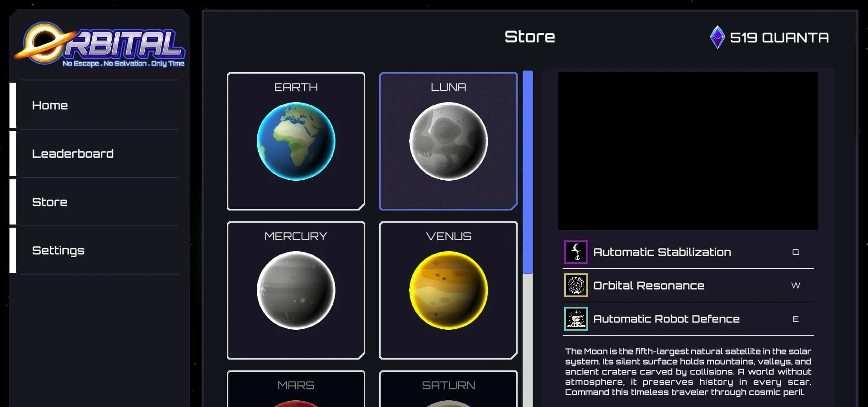The image size is (868, 407).
Task: Click the Moon description paragraph
Action: tap(688, 372)
